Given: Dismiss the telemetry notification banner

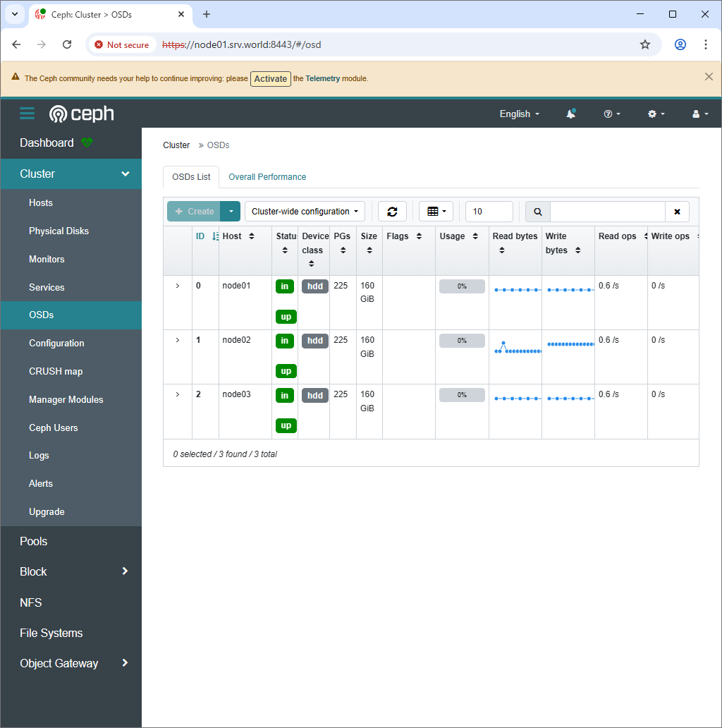Looking at the screenshot, I should coord(709,77).
